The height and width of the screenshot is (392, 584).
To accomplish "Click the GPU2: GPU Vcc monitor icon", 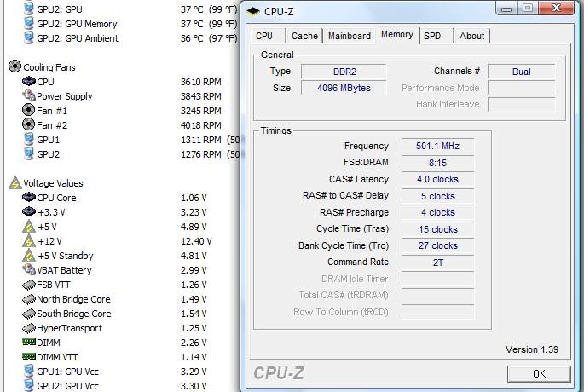I will [28, 385].
